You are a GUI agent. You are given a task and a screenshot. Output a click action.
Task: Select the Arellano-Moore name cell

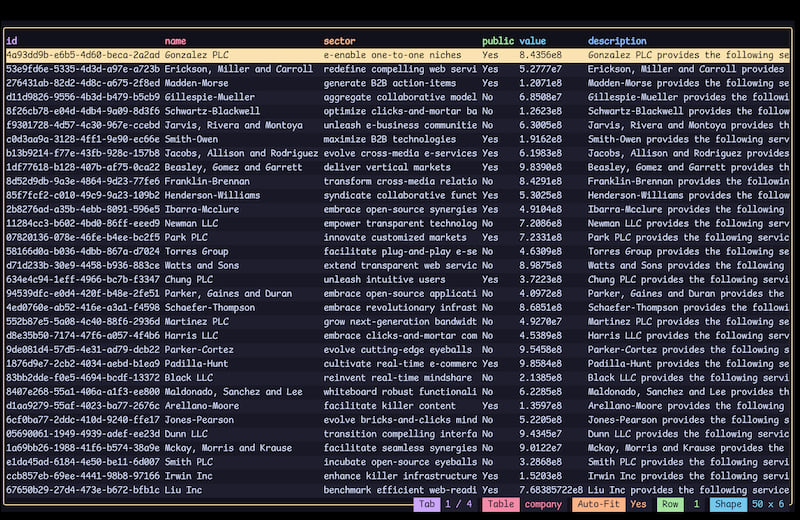coord(202,406)
